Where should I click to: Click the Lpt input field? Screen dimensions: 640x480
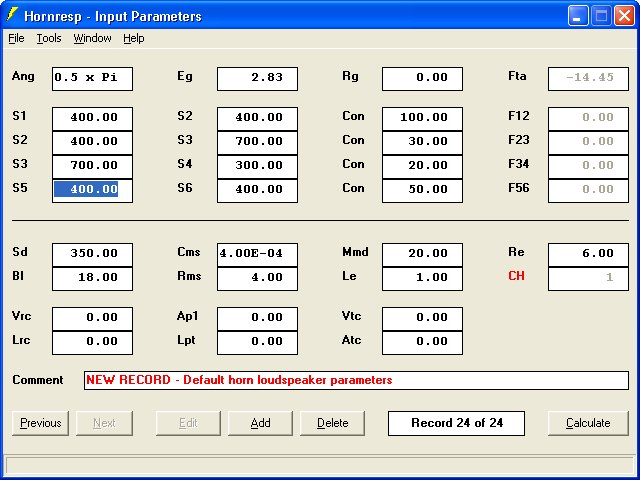click(258, 343)
